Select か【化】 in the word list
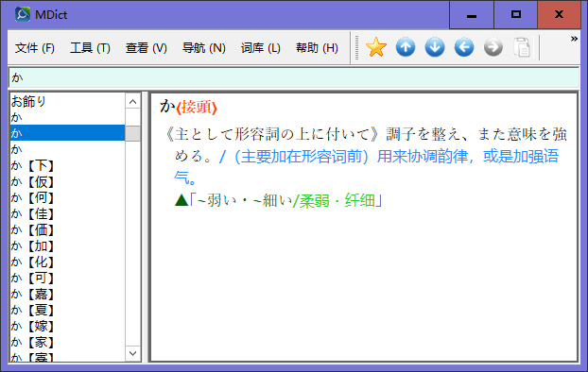 [x=67, y=262]
